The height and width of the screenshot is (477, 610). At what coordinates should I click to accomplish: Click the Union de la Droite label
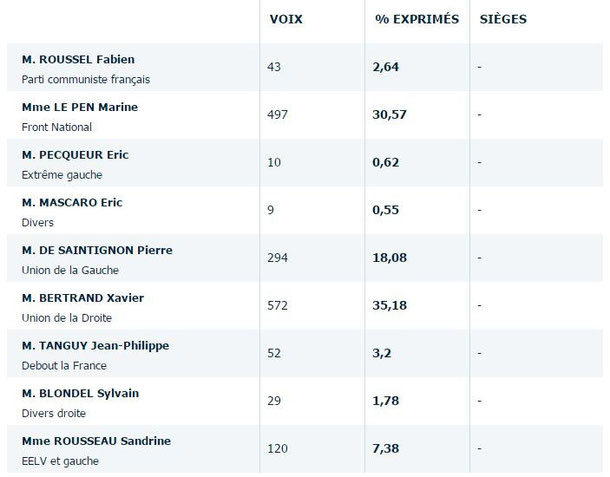point(67,318)
